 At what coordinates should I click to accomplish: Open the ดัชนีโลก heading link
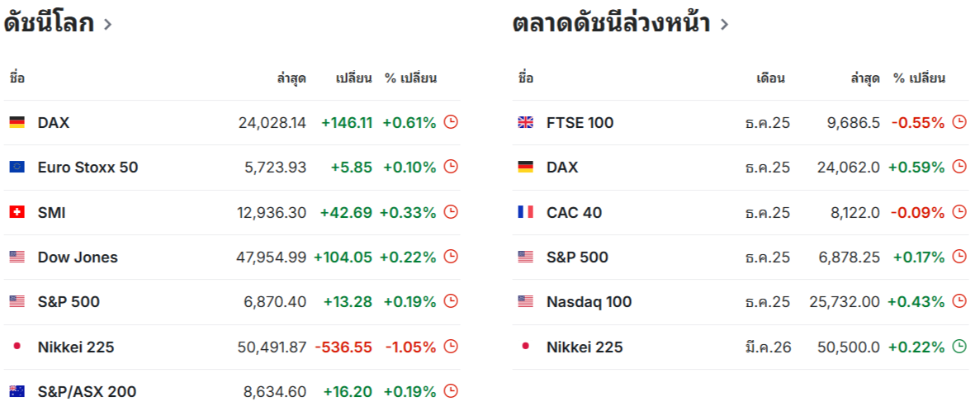(x=49, y=23)
